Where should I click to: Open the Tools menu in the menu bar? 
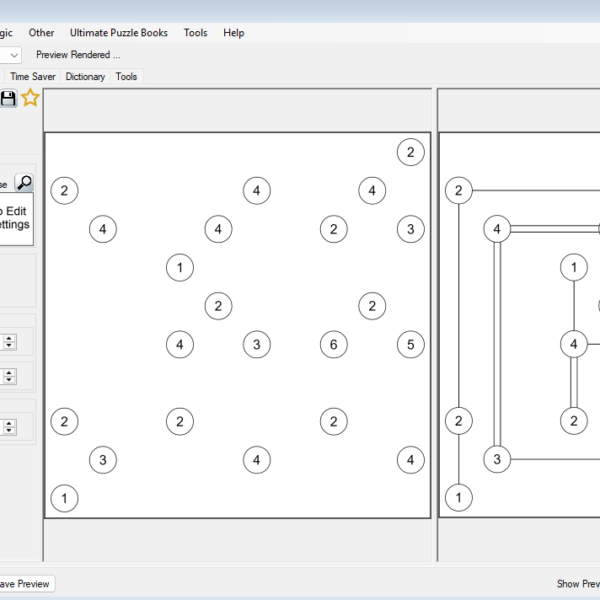195,33
